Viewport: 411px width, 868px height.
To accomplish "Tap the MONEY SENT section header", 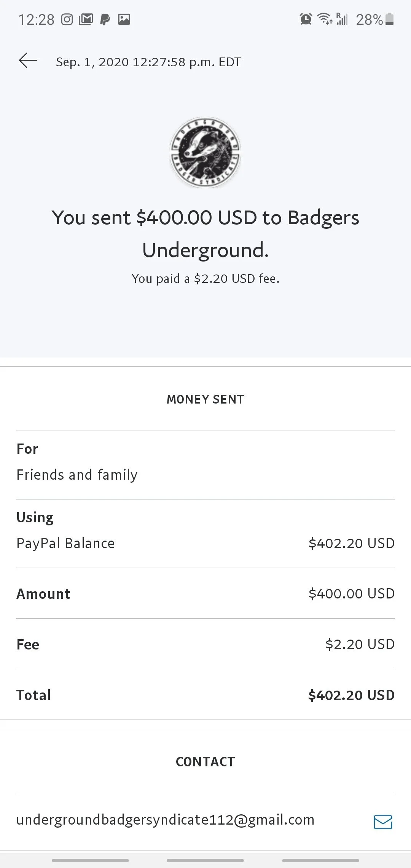I will click(205, 399).
